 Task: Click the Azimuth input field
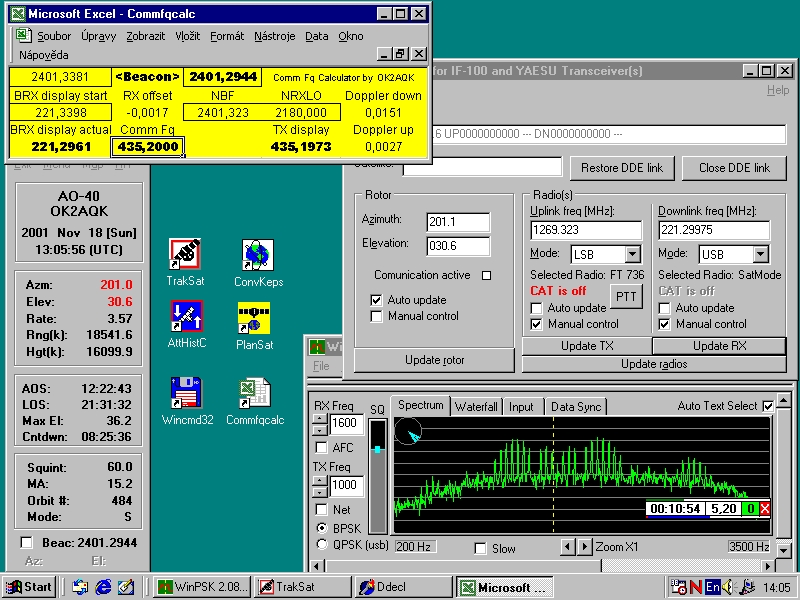pyautogui.click(x=458, y=222)
